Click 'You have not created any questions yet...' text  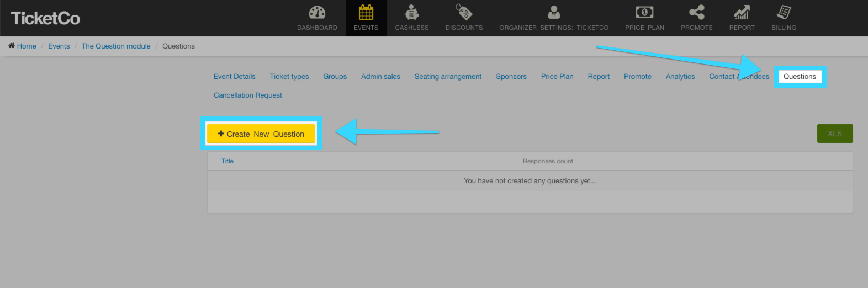click(530, 181)
